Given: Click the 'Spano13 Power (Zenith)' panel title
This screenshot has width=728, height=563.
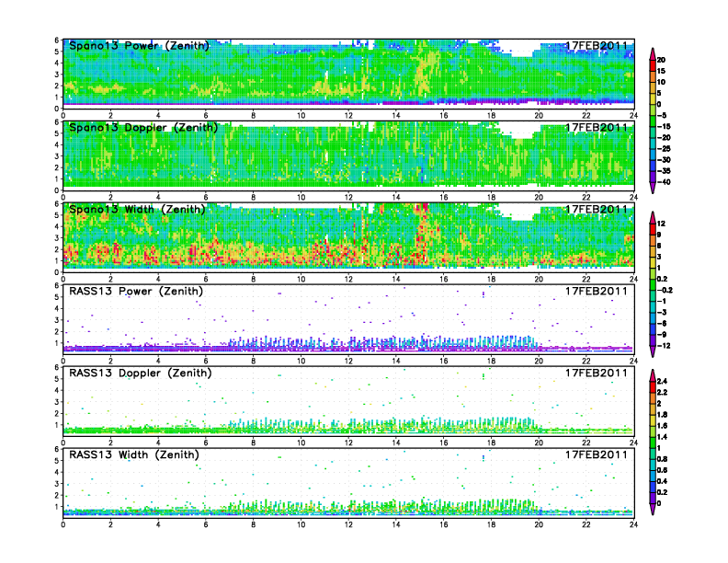Looking at the screenshot, I should coord(139,45).
